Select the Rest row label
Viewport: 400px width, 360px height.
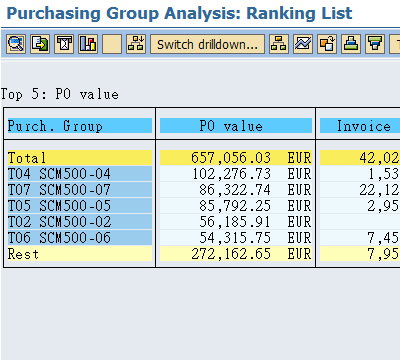click(x=80, y=254)
